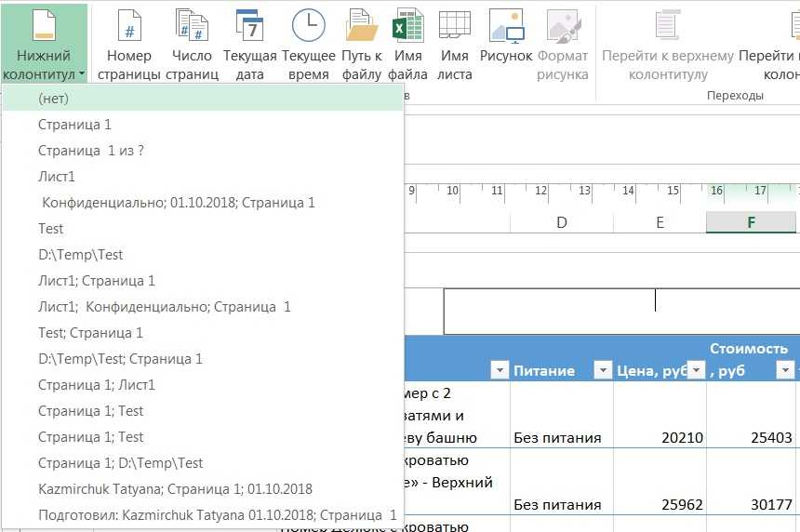The image size is (800, 532).
Task: Select the 'D:\Temp\Test' footer preset
Action: (203, 255)
